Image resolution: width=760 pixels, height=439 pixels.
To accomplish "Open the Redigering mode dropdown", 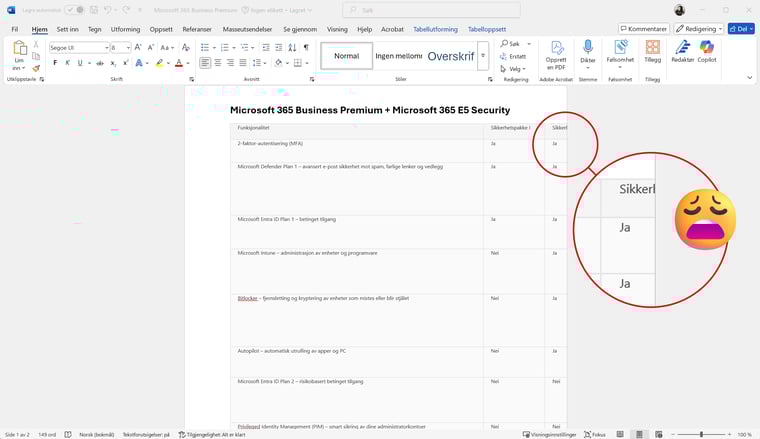I will [698, 29].
